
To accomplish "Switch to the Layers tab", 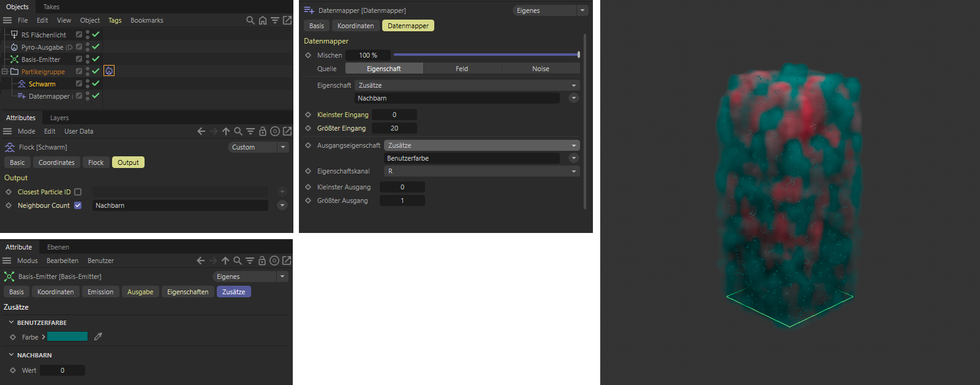I will pos(59,118).
